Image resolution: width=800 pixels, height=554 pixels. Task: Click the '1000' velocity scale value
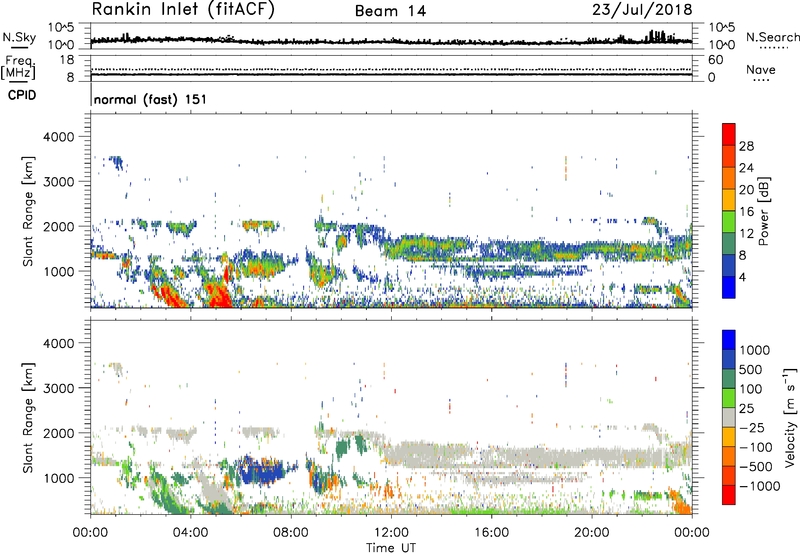pyautogui.click(x=755, y=350)
